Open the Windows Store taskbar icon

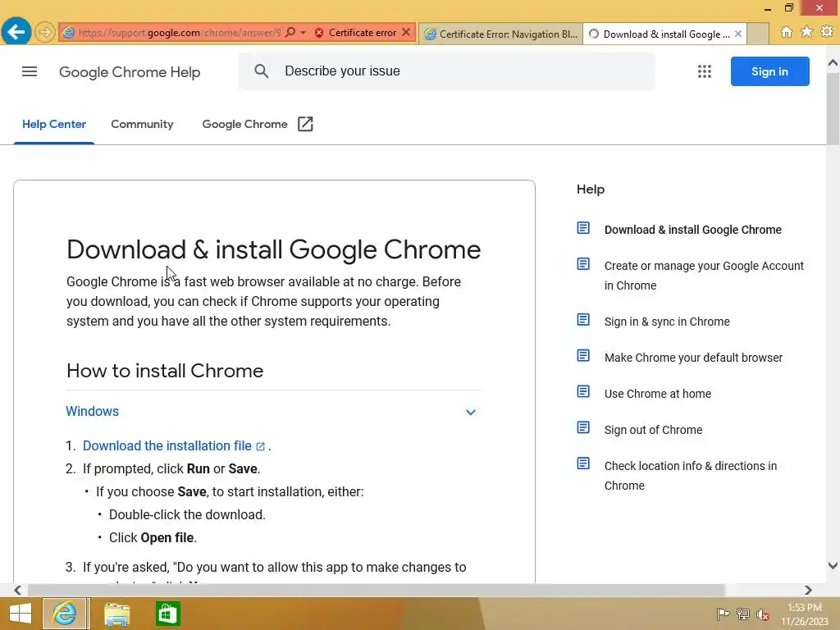point(167,614)
